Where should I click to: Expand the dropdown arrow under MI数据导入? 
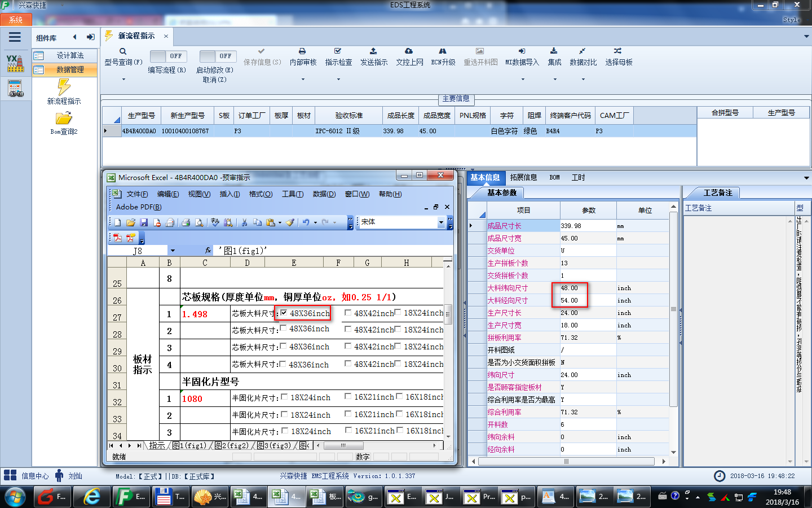[522, 79]
